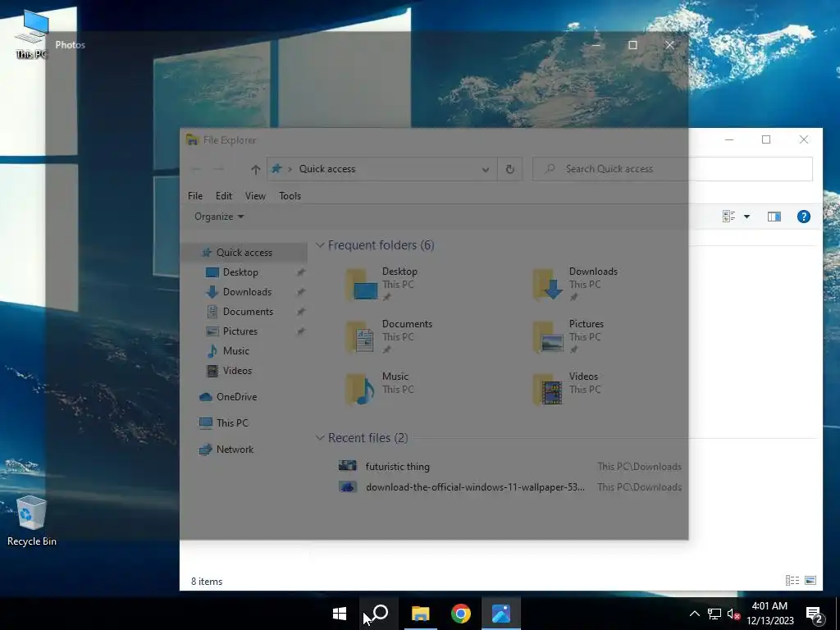Open the notification center icon
This screenshot has height=630, width=840.
pyautogui.click(x=814, y=614)
